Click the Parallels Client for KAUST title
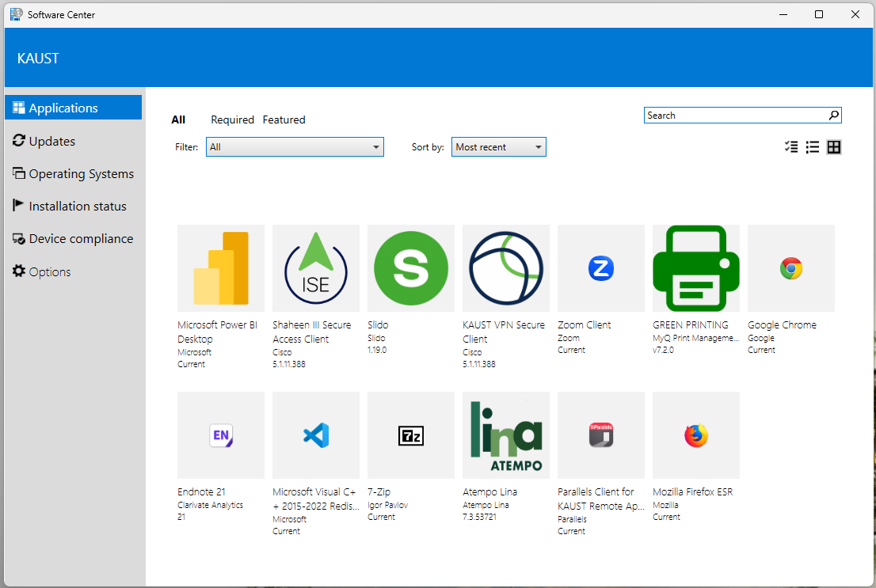 coord(601,499)
